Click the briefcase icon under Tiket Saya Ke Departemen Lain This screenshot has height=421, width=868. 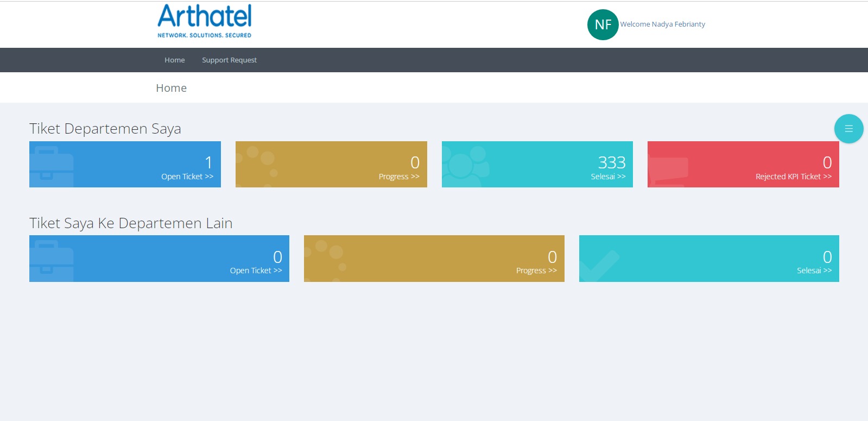tap(52, 260)
